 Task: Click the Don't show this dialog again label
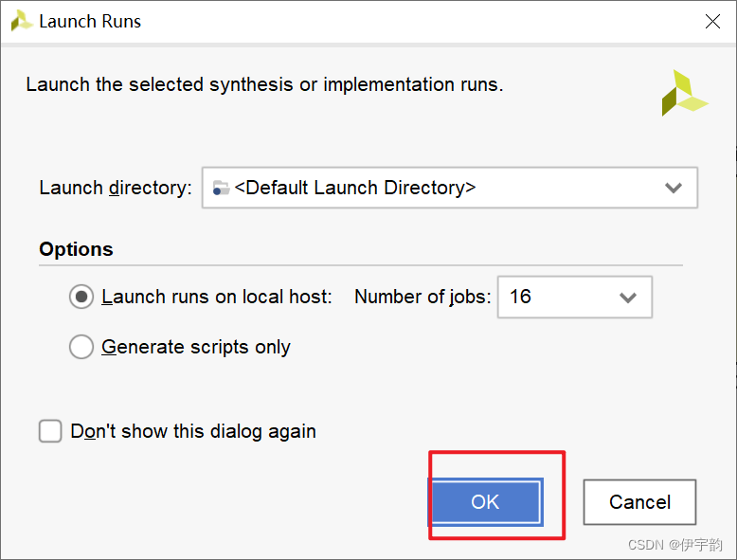(x=193, y=431)
